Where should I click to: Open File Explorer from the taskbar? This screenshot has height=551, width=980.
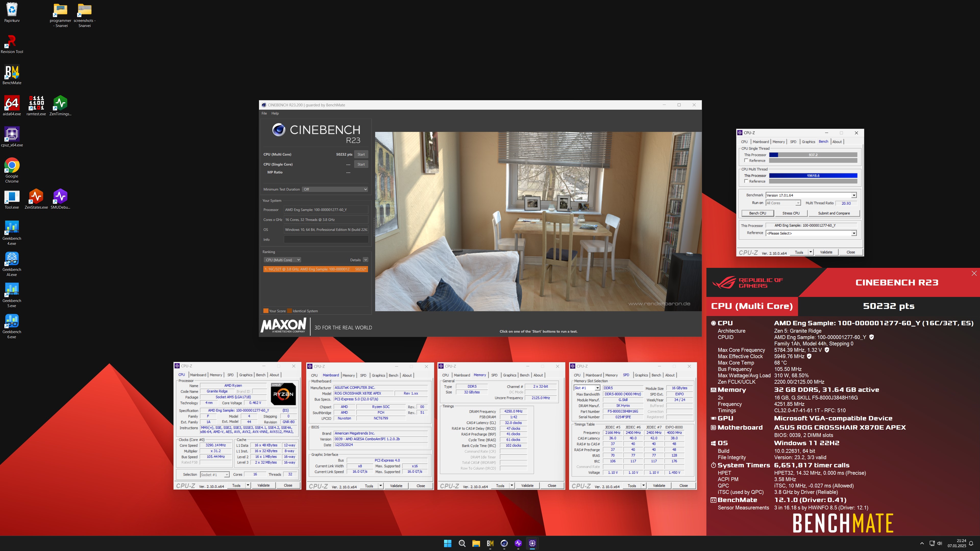tap(476, 543)
